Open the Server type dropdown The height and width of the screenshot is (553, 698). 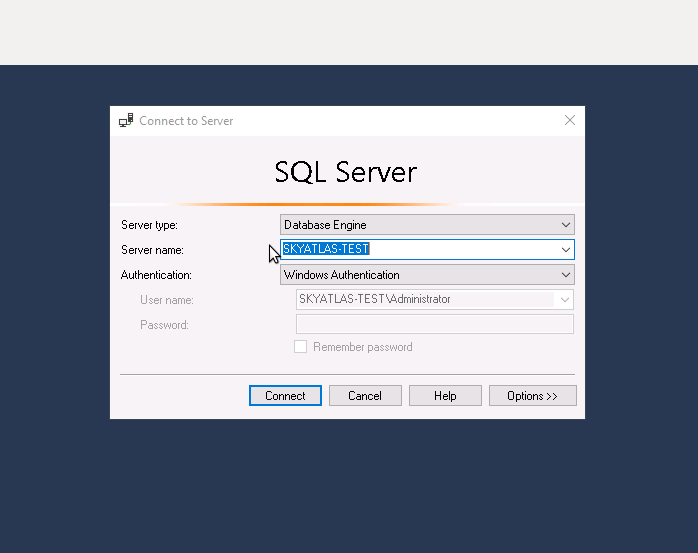[x=427, y=225]
